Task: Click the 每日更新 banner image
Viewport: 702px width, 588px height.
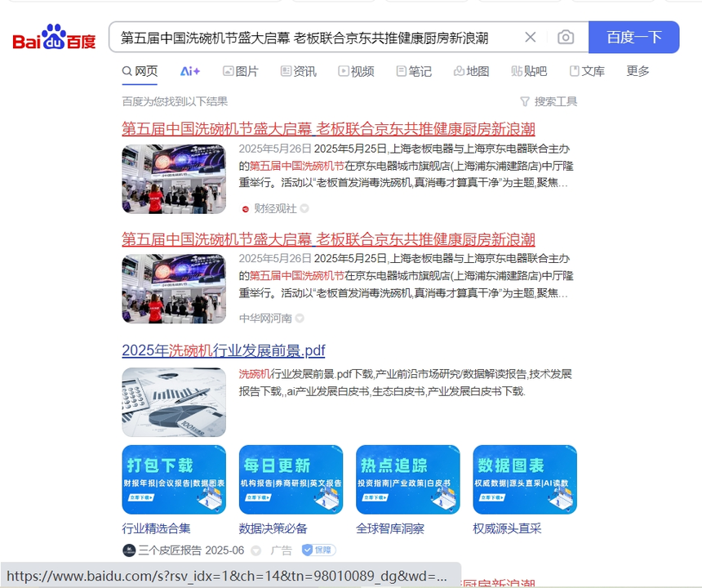Action: click(291, 479)
